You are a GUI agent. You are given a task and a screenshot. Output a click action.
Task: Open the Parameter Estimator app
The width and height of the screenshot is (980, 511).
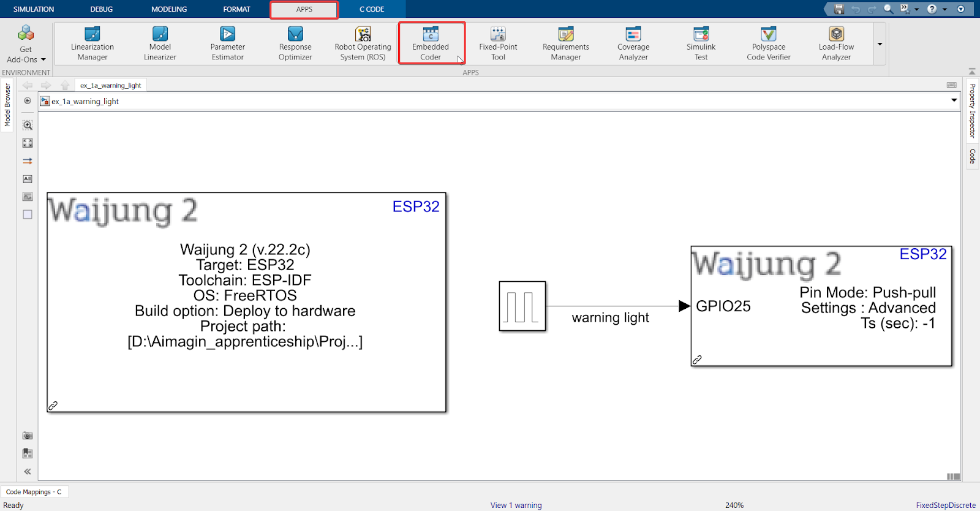[x=227, y=44]
